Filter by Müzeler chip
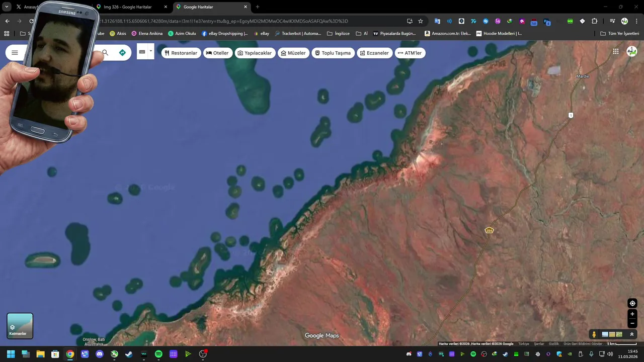The height and width of the screenshot is (362, 644). (293, 53)
